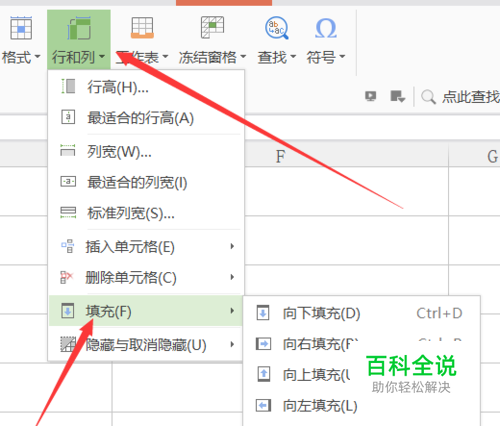Select 向下填充(D) in fill submenu
This screenshot has height=426, width=500.
(361, 313)
